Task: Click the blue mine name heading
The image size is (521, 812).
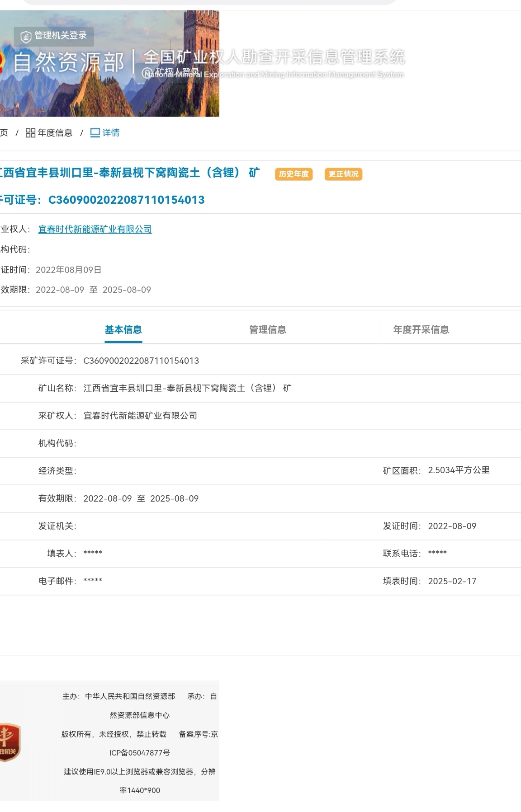Action: (x=130, y=173)
